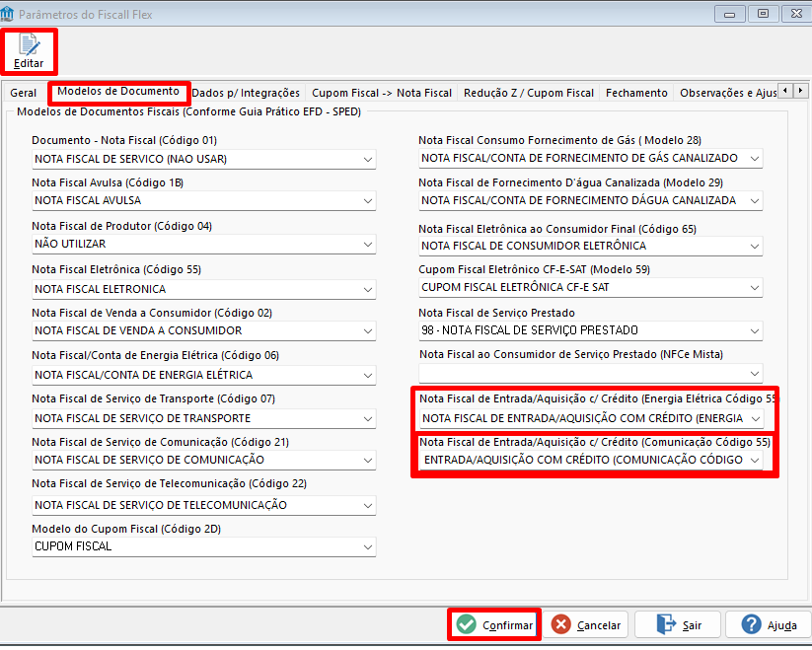Screen dimensions: 812x650
Task: Expand Entrada/Aquisição Comunicação Código 55 dropdown
Action: pyautogui.click(x=755, y=460)
